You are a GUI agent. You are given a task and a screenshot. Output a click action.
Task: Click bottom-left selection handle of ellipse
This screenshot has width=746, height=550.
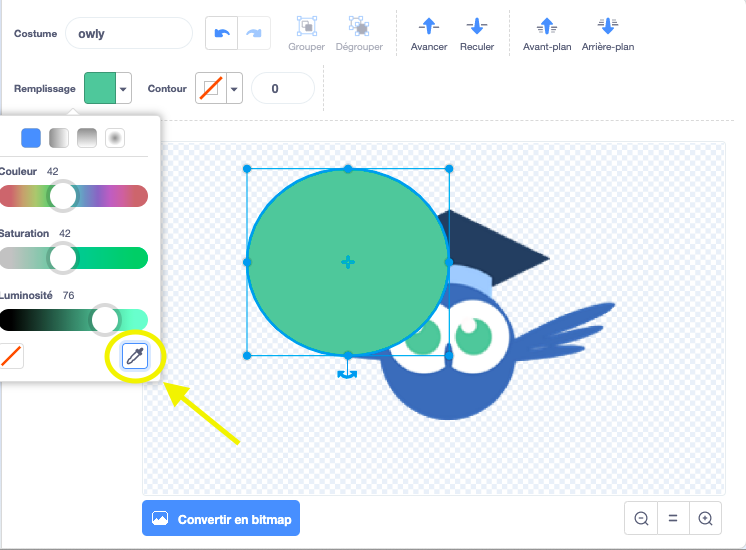(x=247, y=355)
